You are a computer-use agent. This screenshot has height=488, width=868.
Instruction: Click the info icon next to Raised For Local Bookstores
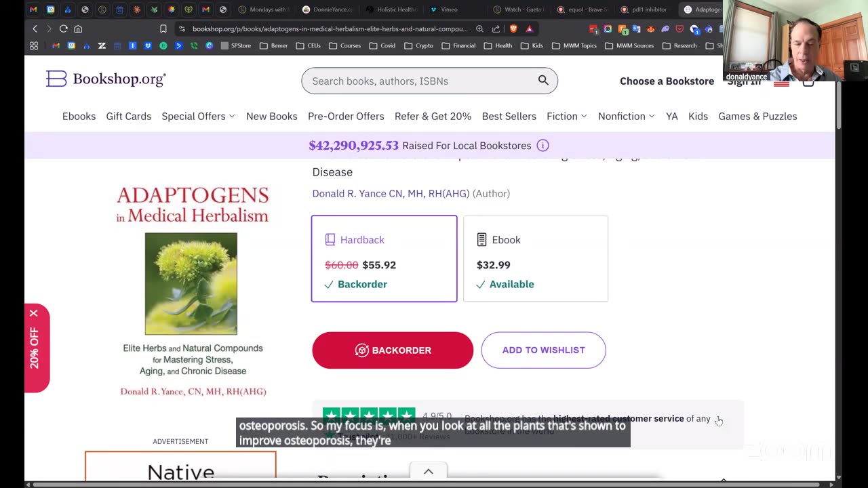click(542, 145)
